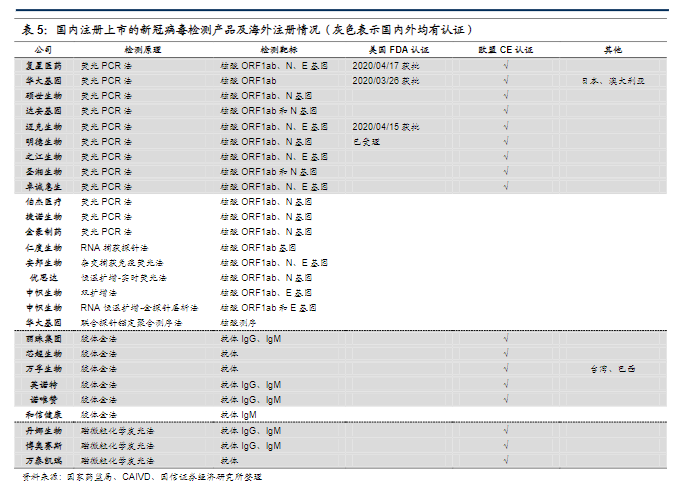Click the CE checkmark in the first table row
This screenshot has width=684, height=487.
pyautogui.click(x=507, y=64)
